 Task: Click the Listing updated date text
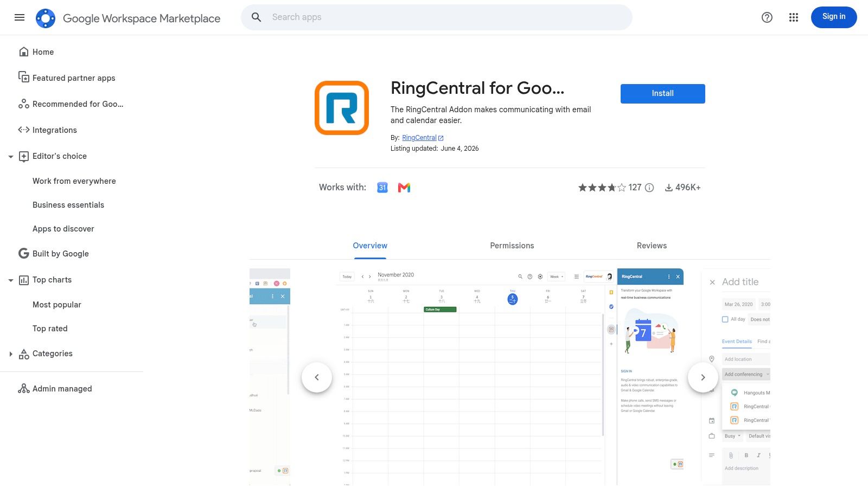tap(435, 149)
